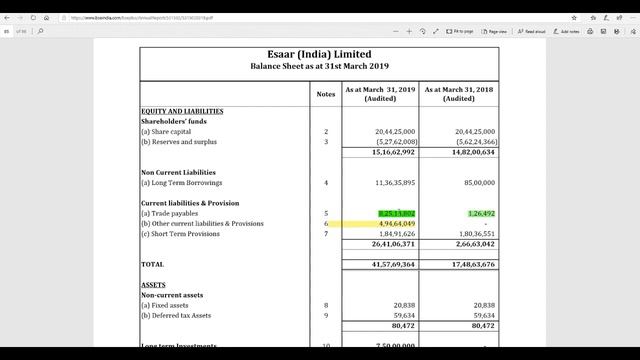Click the browser forward arrow
The width and height of the screenshot is (640, 360).
(20, 18)
